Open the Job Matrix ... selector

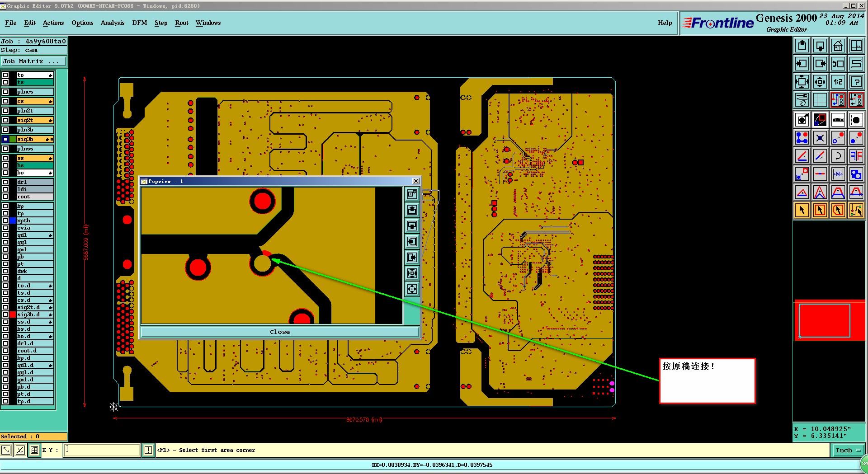tap(33, 61)
